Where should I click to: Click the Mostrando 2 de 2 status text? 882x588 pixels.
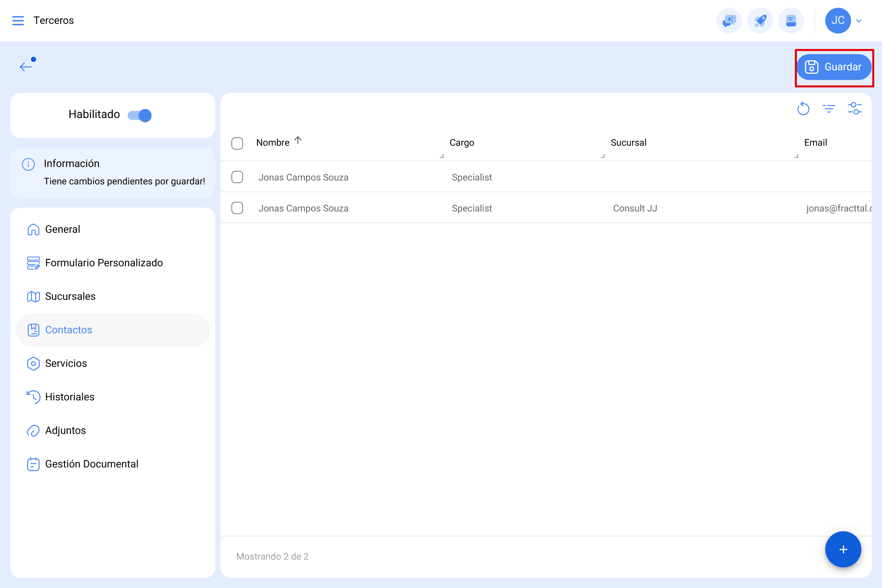[272, 556]
